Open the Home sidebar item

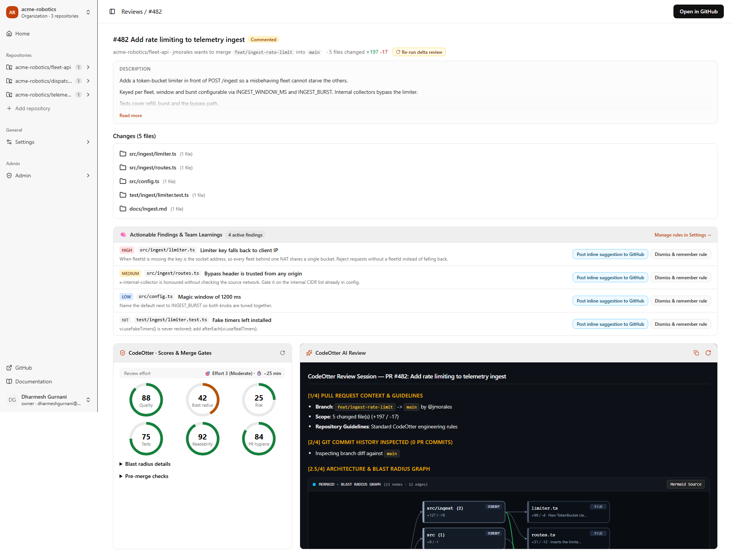(x=49, y=34)
